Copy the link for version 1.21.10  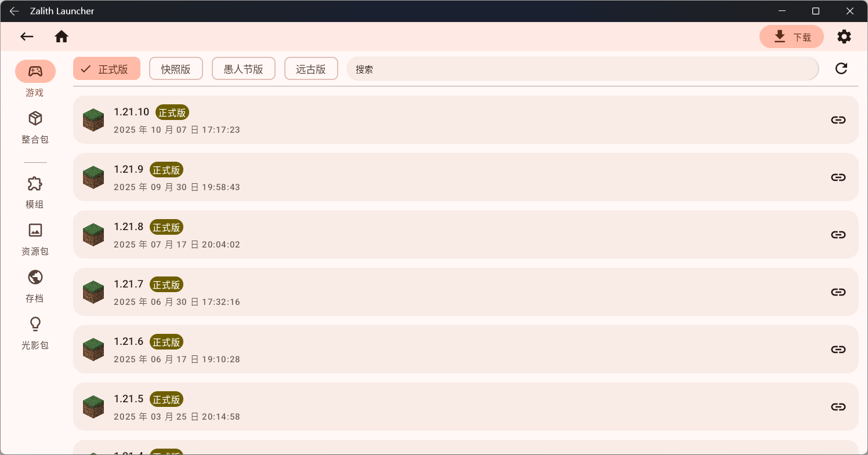coord(838,119)
